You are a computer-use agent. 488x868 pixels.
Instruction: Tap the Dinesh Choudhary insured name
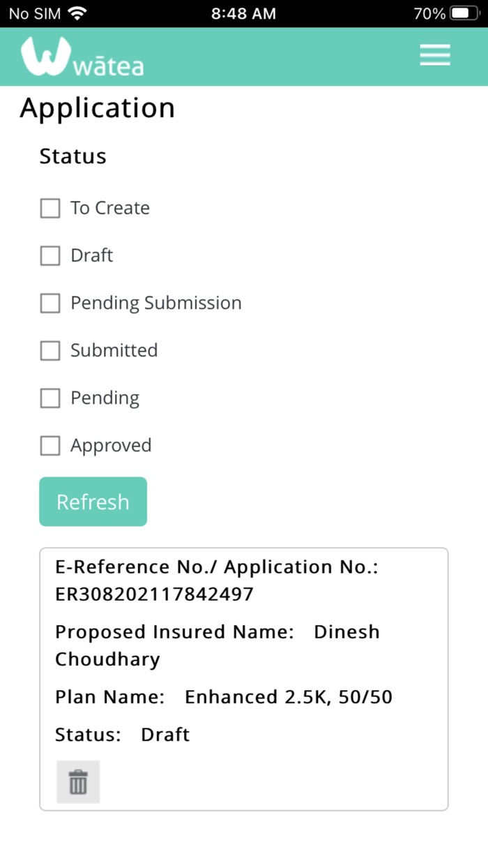[x=217, y=645]
